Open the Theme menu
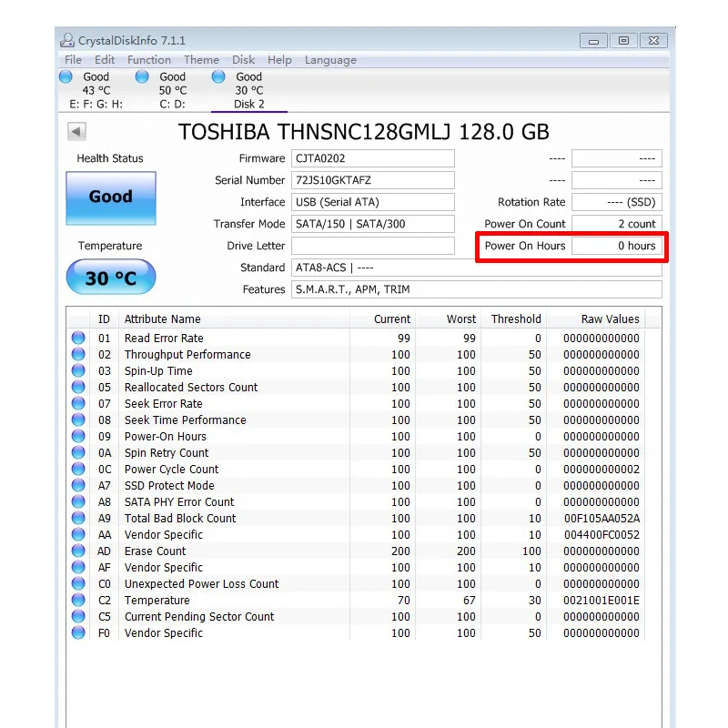728x728 pixels. coord(201,60)
